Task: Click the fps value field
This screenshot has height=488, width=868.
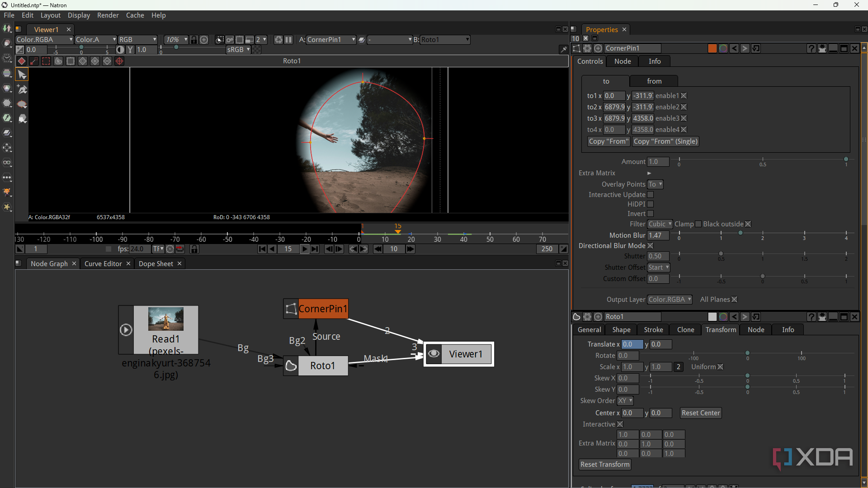Action: click(x=140, y=249)
